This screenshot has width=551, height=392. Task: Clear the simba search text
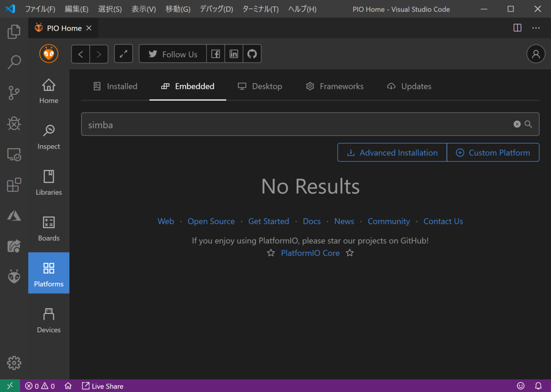click(x=517, y=124)
